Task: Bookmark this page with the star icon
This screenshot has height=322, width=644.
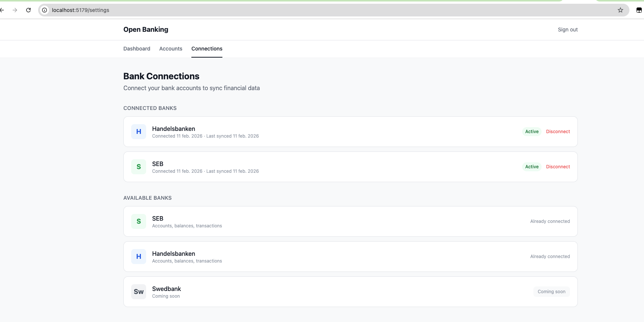Action: [x=620, y=10]
